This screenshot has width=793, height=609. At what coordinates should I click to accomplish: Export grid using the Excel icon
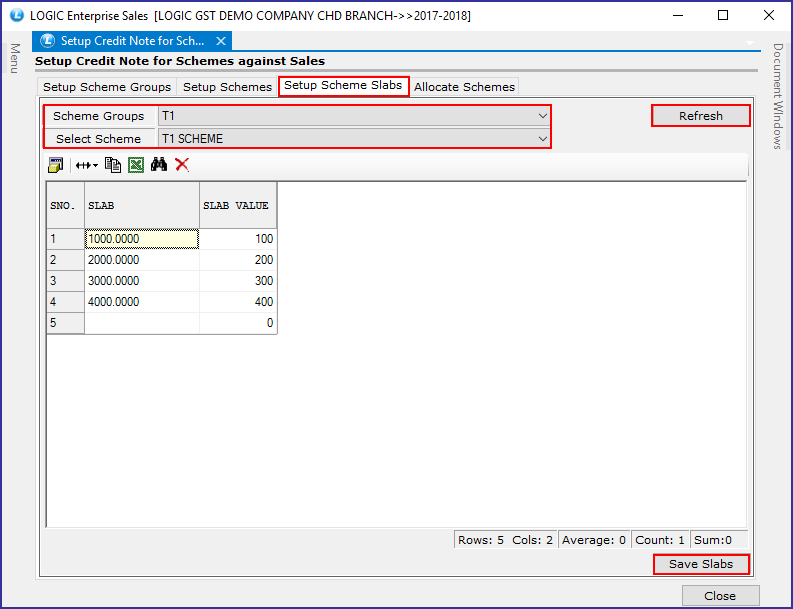coord(136,165)
